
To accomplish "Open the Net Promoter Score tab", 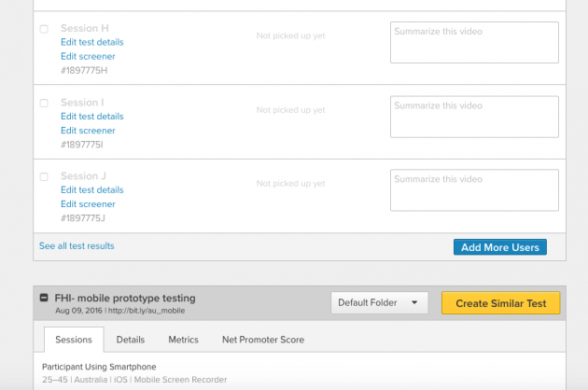I will click(x=263, y=340).
